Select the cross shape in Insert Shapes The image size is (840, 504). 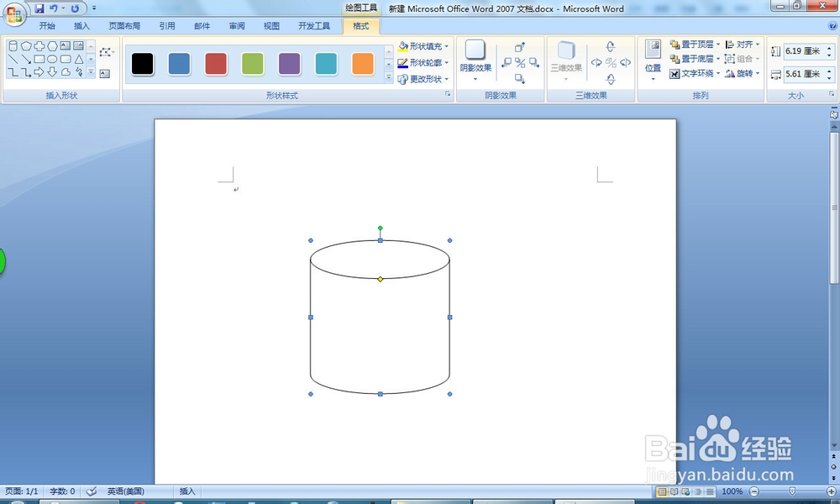point(39,46)
